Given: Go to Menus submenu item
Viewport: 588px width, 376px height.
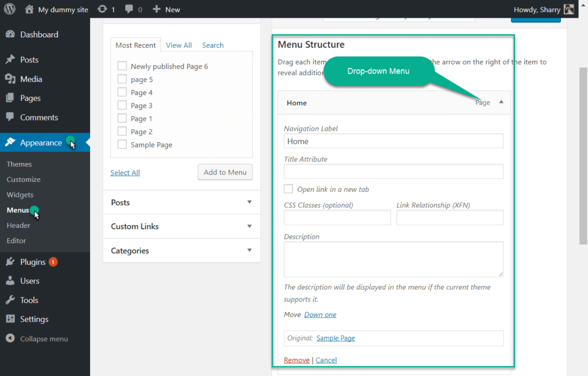Looking at the screenshot, I should 18,210.
